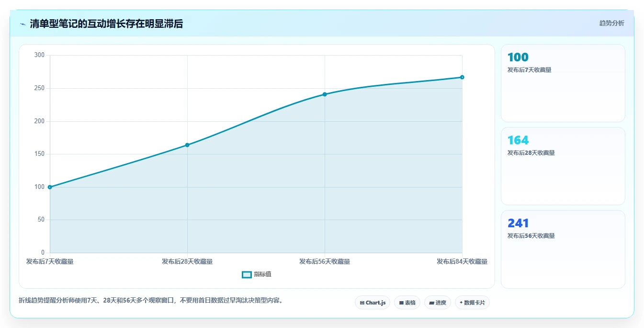Click the y-axis value 150
The width and height of the screenshot is (644, 328).
pyautogui.click(x=40, y=154)
